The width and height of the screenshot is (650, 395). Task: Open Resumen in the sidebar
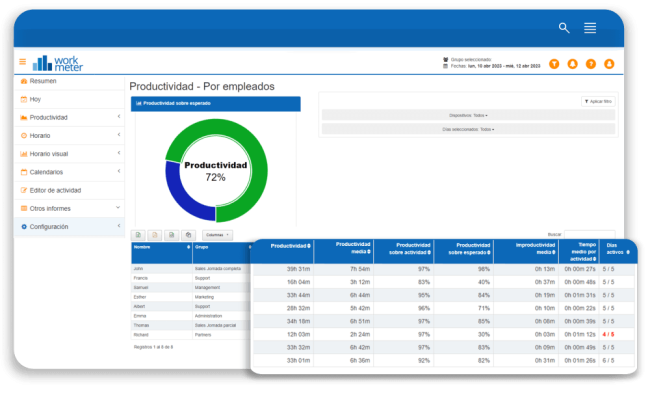tap(43, 81)
